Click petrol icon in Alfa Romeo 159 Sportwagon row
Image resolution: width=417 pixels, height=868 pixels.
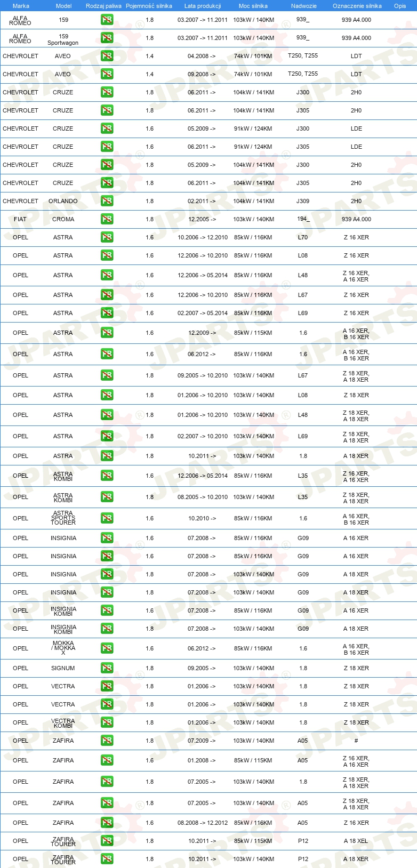click(107, 38)
